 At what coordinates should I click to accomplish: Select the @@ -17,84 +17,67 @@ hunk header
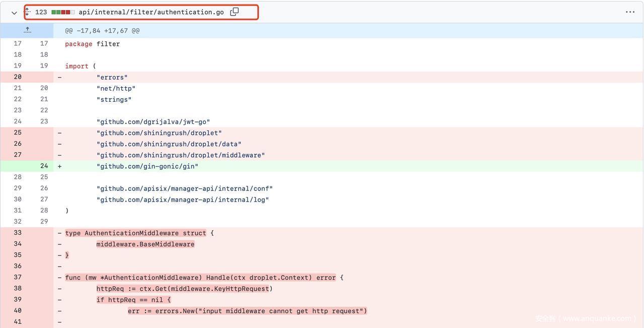(102, 31)
